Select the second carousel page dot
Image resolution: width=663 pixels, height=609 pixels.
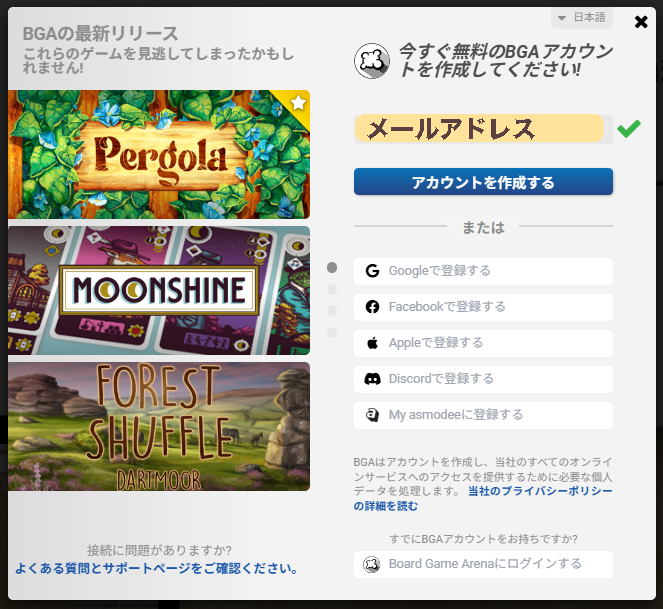[332, 289]
